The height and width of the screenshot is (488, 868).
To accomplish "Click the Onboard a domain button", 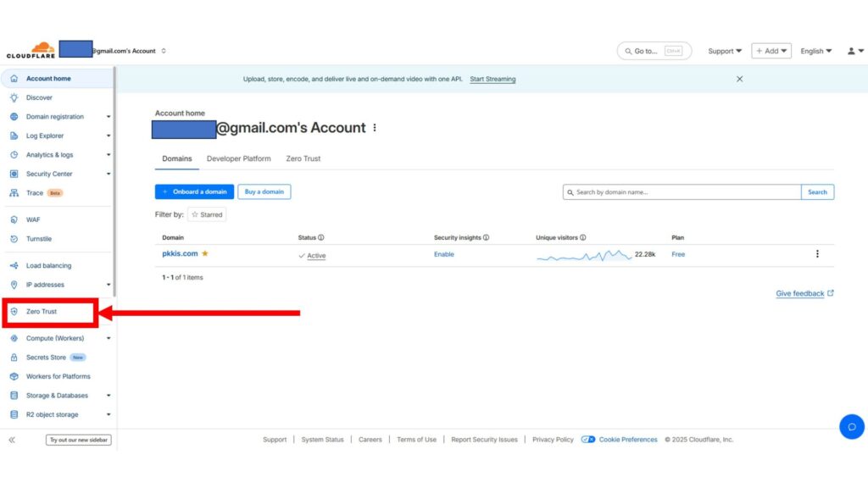I will [x=194, y=191].
